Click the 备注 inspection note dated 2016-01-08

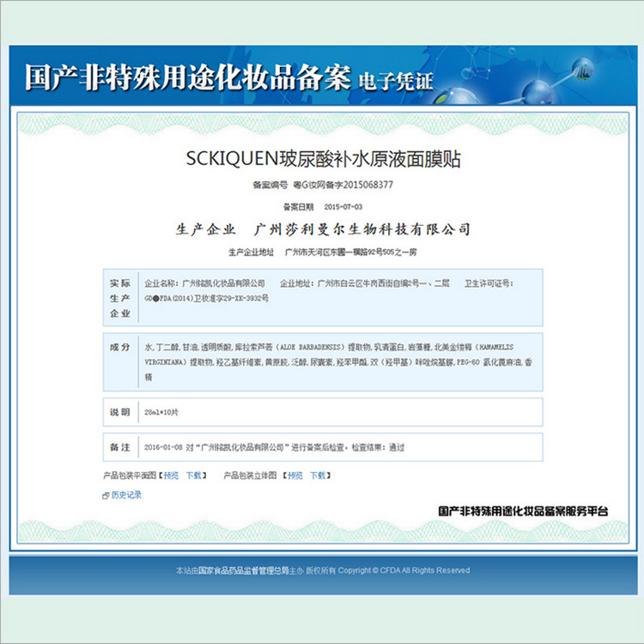tap(275, 447)
